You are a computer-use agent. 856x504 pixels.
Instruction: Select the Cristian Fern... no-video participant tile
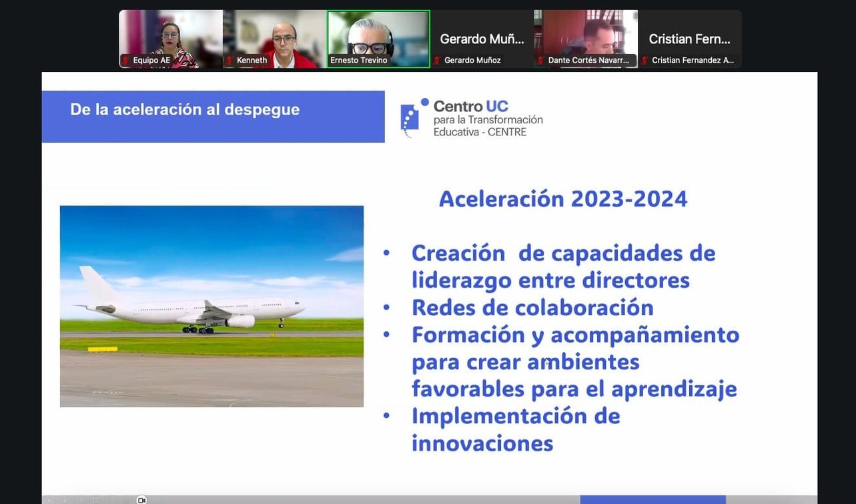tap(690, 39)
